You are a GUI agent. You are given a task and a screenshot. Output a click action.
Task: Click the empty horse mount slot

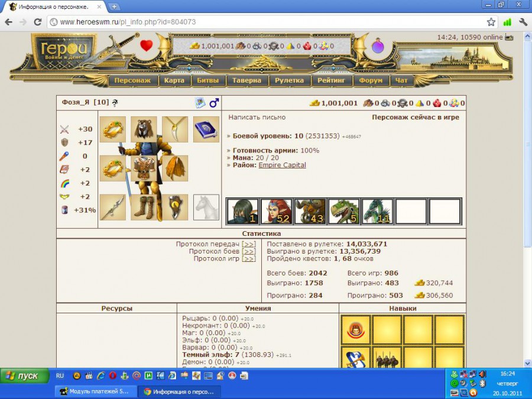click(x=206, y=207)
